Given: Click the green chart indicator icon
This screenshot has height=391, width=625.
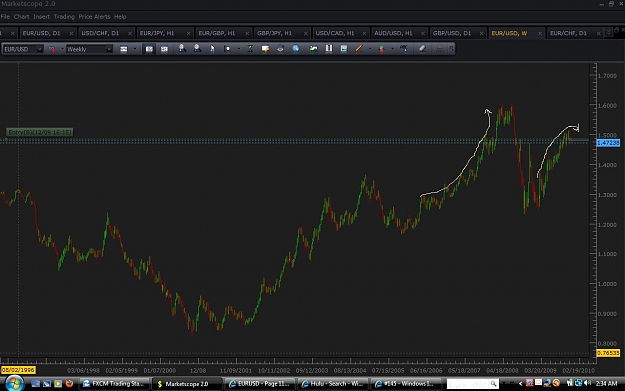Looking at the screenshot, I should (x=313, y=49).
